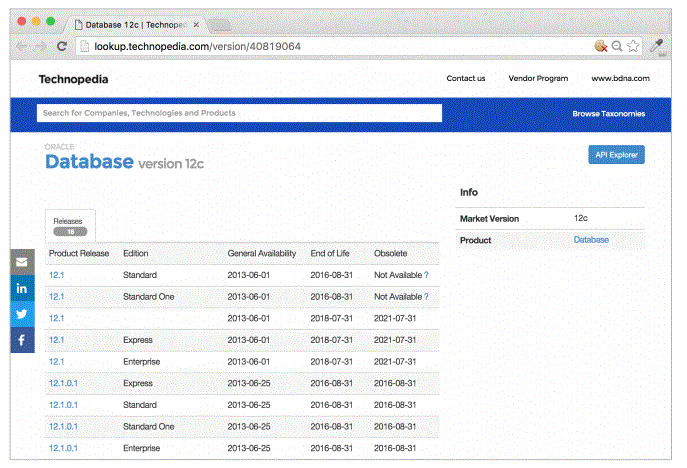The height and width of the screenshot is (468, 687).
Task: Open release 12.1.0.1 Standard One link
Action: pyautogui.click(x=63, y=426)
